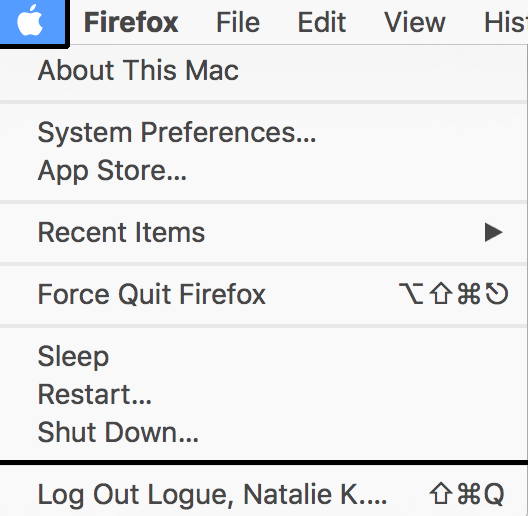Log Out Logue, Natalie K. account
Image resolution: width=528 pixels, height=516 pixels.
pos(212,494)
